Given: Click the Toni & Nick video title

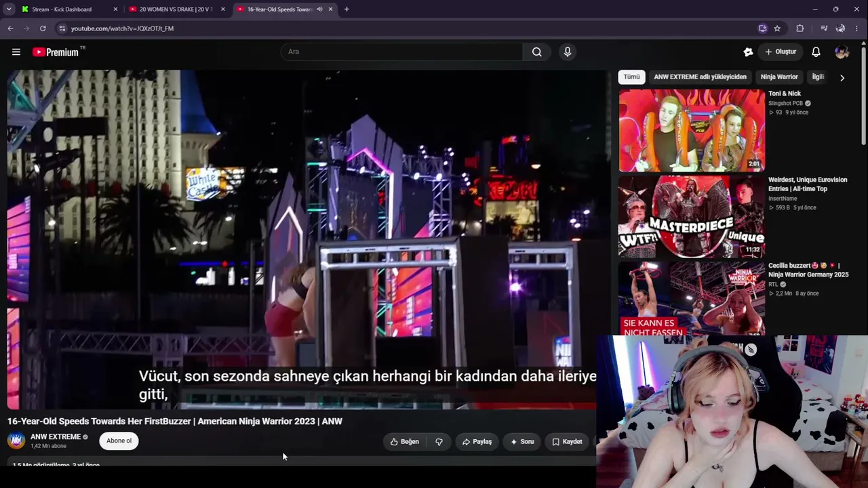Looking at the screenshot, I should pyautogui.click(x=785, y=94).
